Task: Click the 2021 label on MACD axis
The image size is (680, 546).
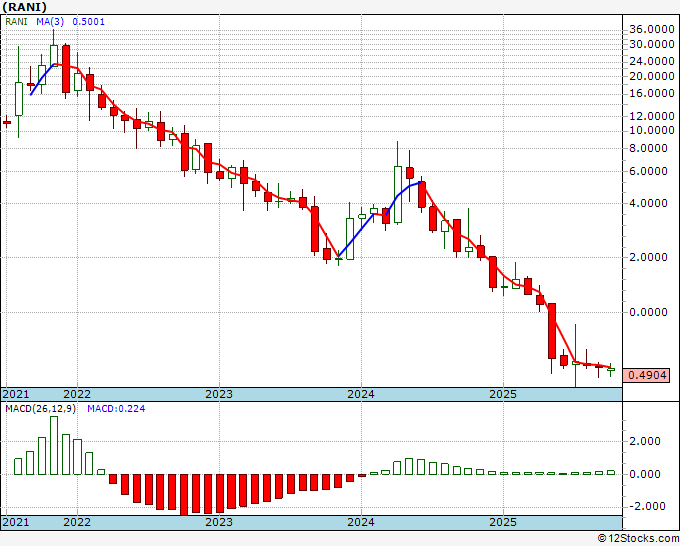Action: point(16,522)
